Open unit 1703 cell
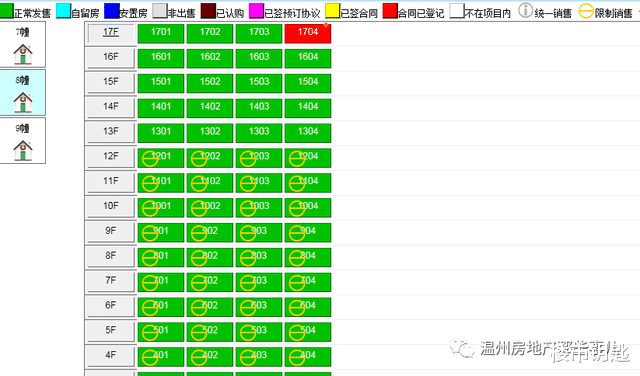The height and width of the screenshot is (376, 640). (x=259, y=33)
